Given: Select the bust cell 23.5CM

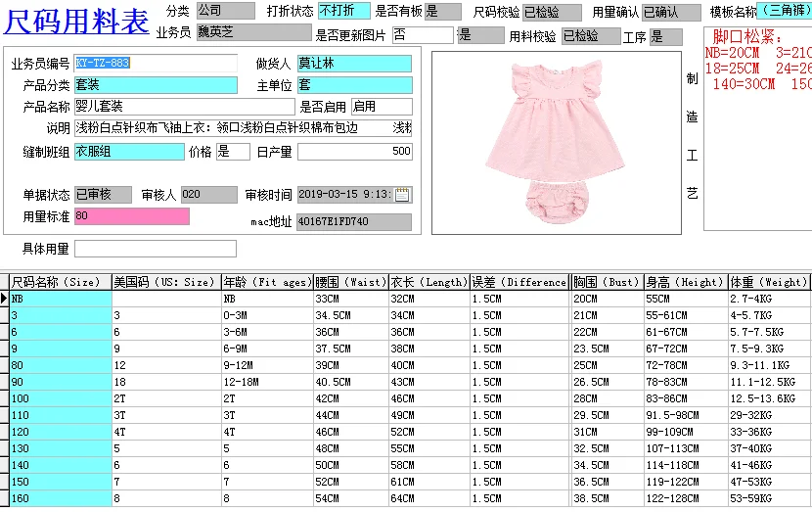Looking at the screenshot, I should (607, 349).
